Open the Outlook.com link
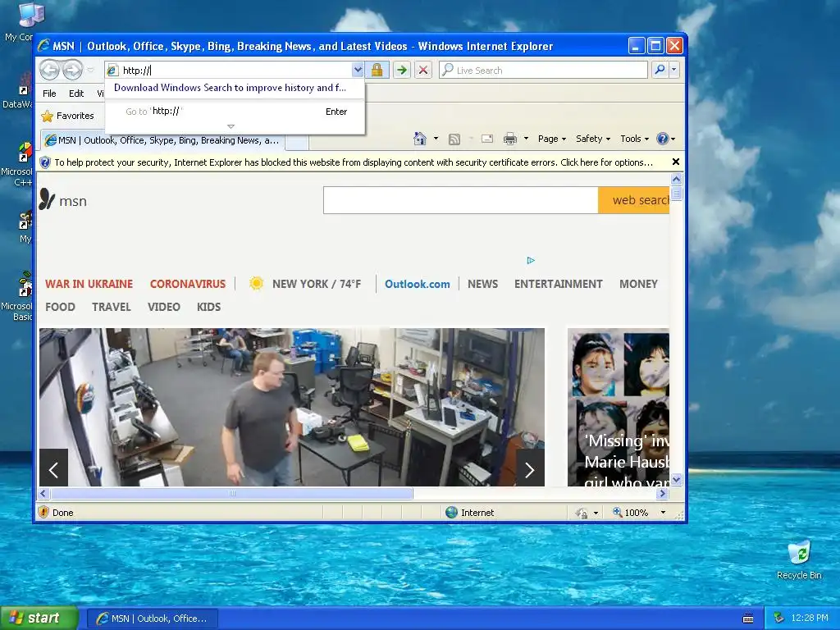 pyautogui.click(x=418, y=284)
